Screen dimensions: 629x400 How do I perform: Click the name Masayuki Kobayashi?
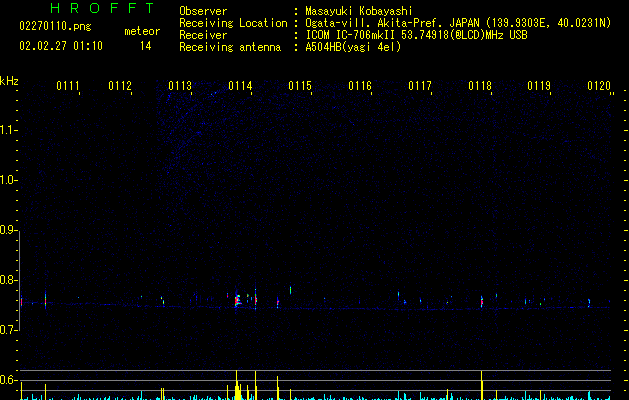coord(359,11)
